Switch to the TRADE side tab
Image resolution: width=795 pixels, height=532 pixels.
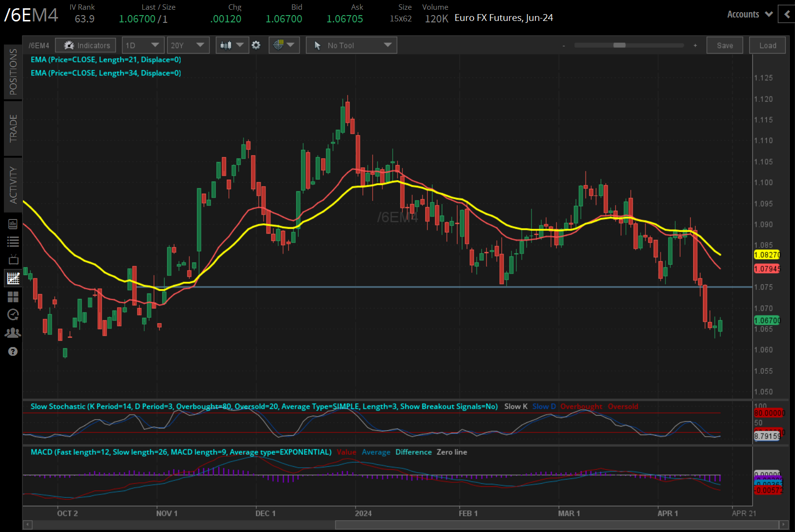(x=13, y=128)
